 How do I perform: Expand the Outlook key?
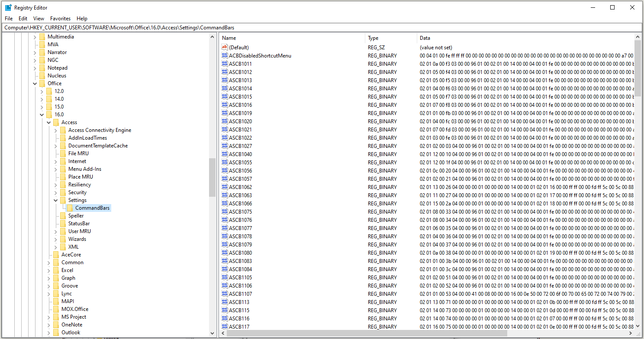49,333
